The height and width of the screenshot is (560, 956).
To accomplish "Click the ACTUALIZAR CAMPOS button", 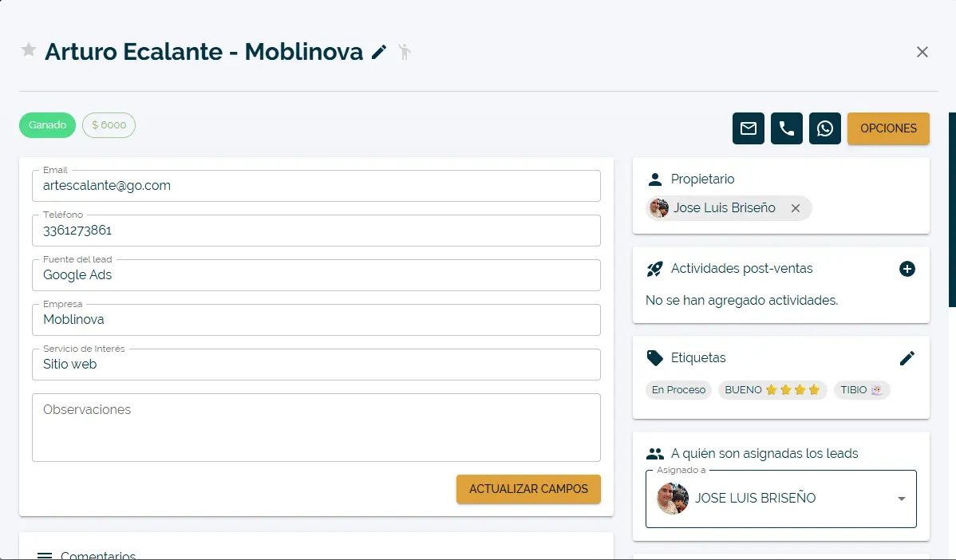I will (x=528, y=489).
